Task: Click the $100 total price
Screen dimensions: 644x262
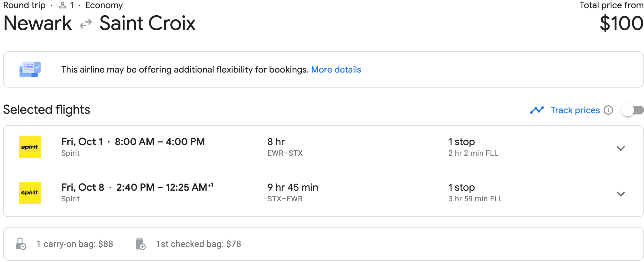Action: point(621,23)
